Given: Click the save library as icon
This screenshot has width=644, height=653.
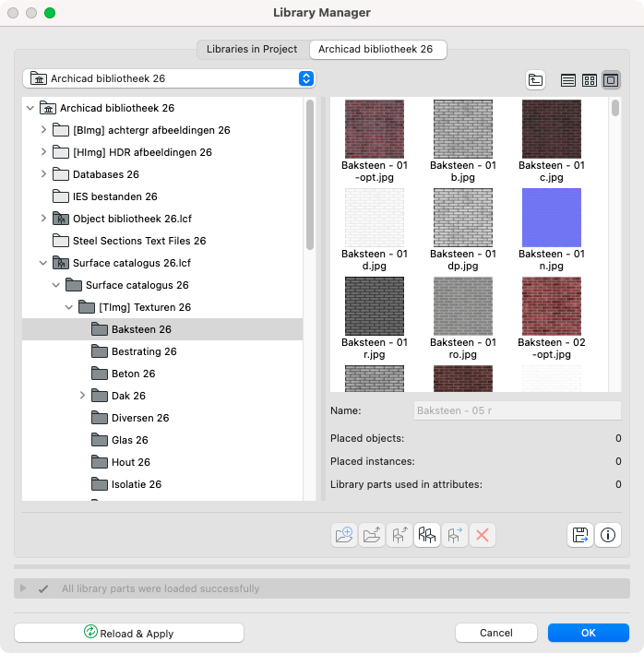Looking at the screenshot, I should pyautogui.click(x=580, y=535).
